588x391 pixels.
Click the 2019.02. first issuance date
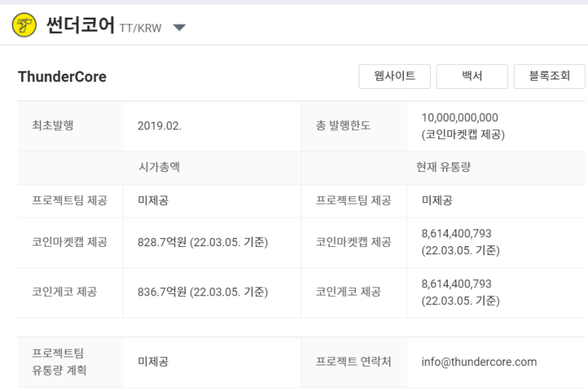[159, 126]
